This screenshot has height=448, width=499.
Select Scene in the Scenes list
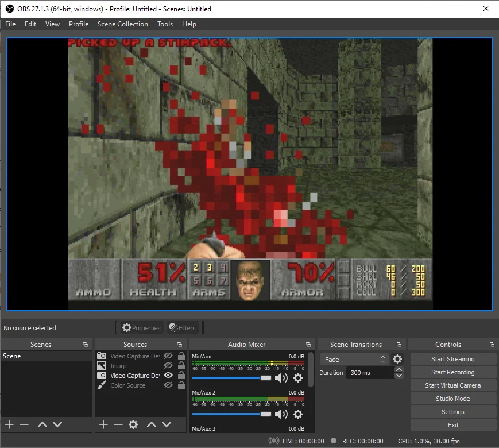(12, 356)
